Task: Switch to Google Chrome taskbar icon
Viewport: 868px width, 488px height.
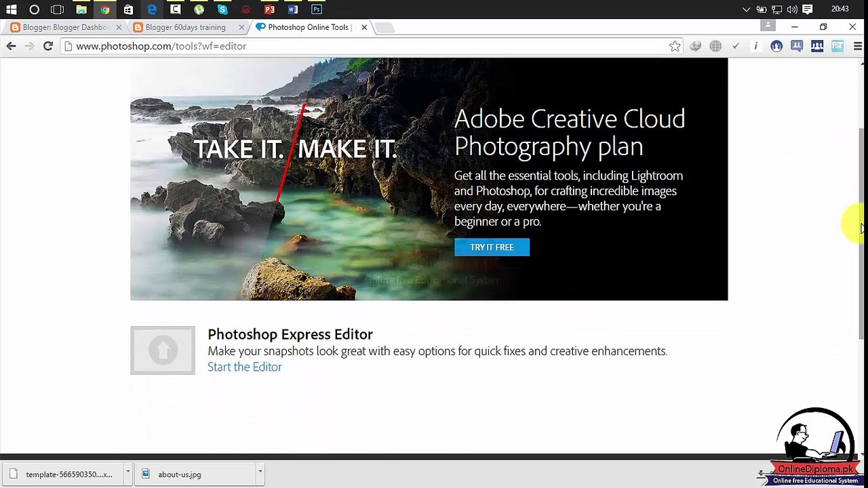Action: click(x=104, y=9)
